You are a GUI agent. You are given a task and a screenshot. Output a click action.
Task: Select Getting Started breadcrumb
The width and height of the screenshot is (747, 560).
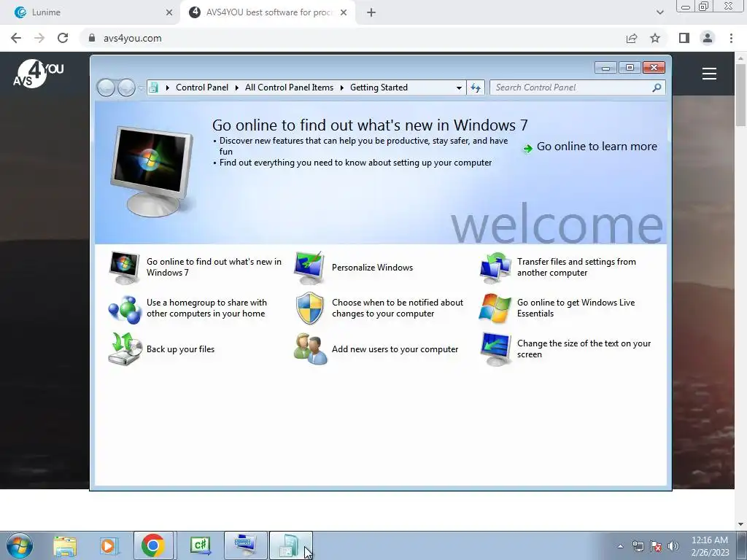click(x=379, y=87)
